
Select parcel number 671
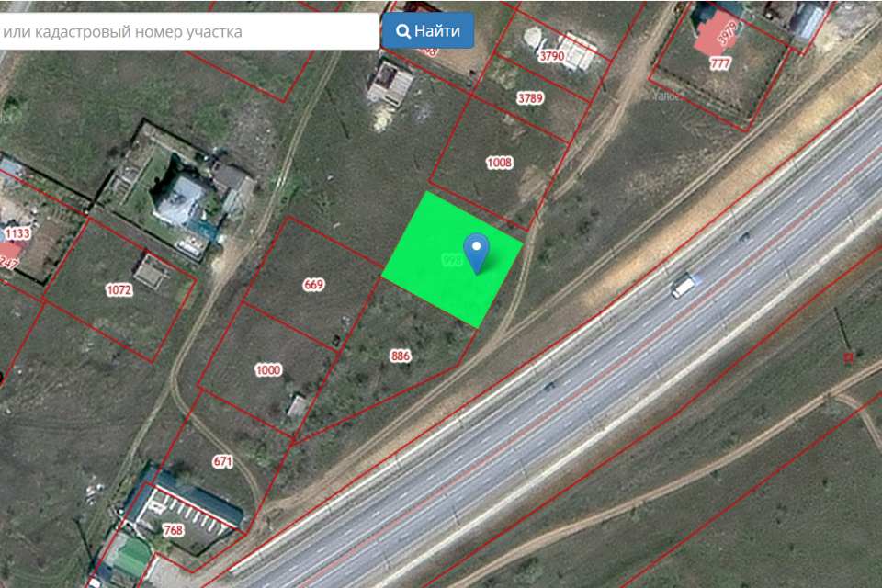222,461
